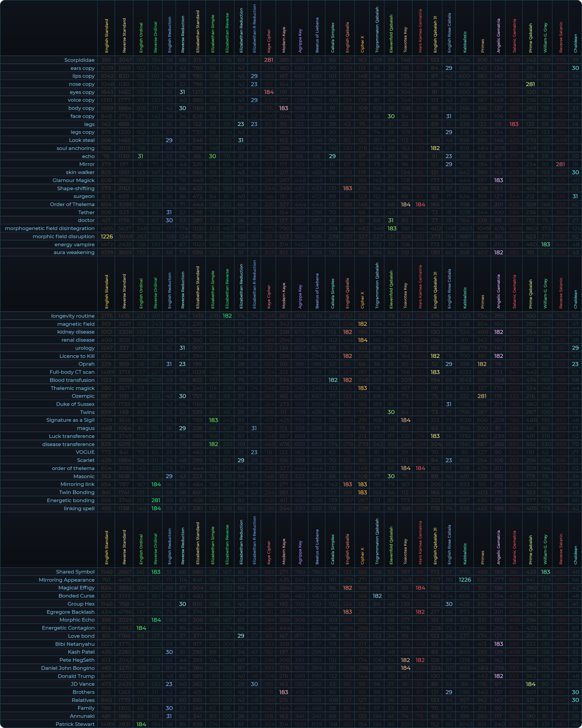Select the 'Signature as a Sigil' label

tap(70, 420)
